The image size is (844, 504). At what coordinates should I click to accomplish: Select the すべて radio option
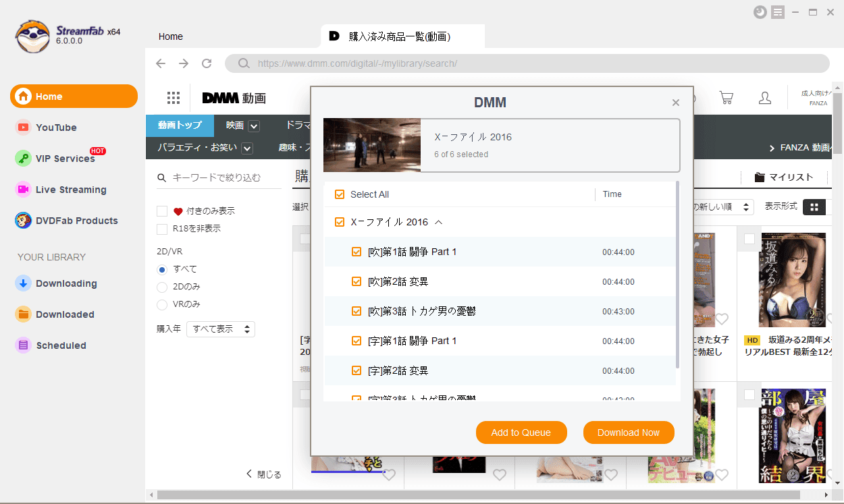click(162, 269)
